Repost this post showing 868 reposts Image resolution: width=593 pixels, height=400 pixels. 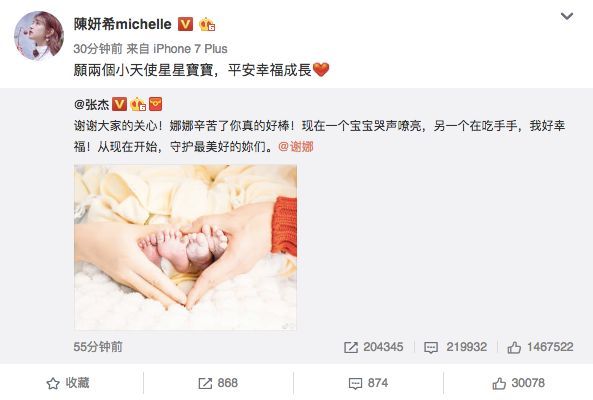[218, 383]
